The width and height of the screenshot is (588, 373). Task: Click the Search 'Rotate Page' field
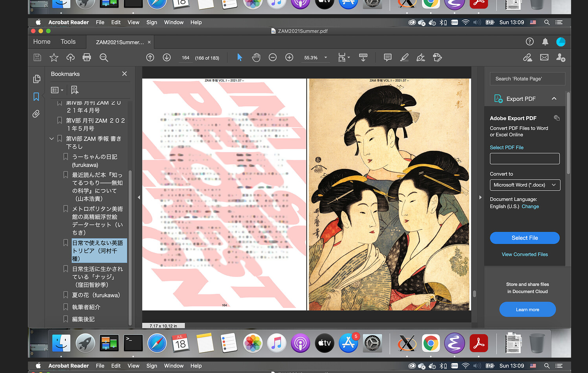click(x=527, y=79)
